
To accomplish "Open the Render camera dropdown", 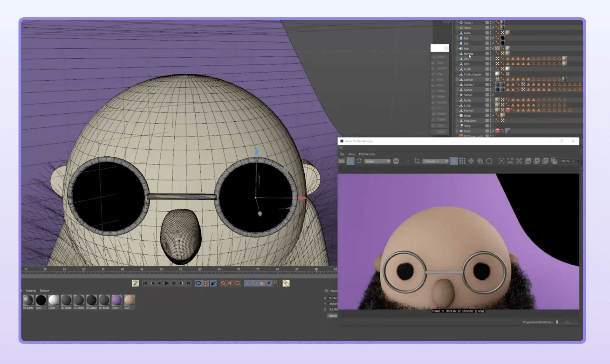I will [435, 161].
